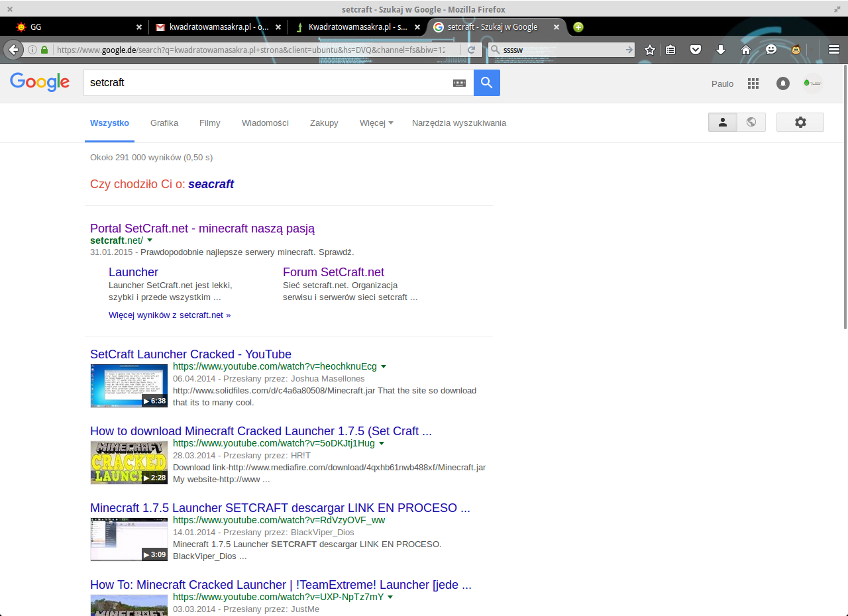This screenshot has height=616, width=848.
Task: Bookmark this page with star icon
Action: pyautogui.click(x=650, y=50)
